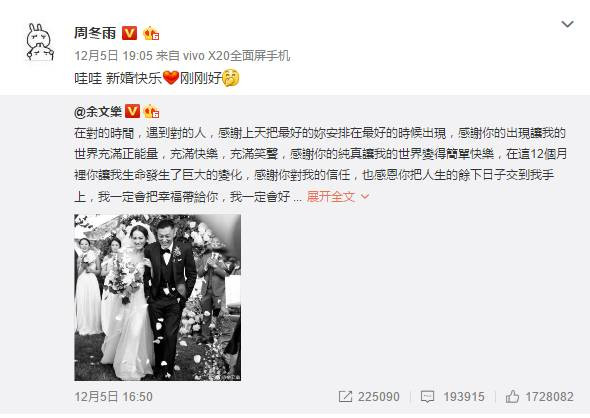Click the small arrow after 展开全文
Viewport: 590px width, 418px height.
[365, 196]
